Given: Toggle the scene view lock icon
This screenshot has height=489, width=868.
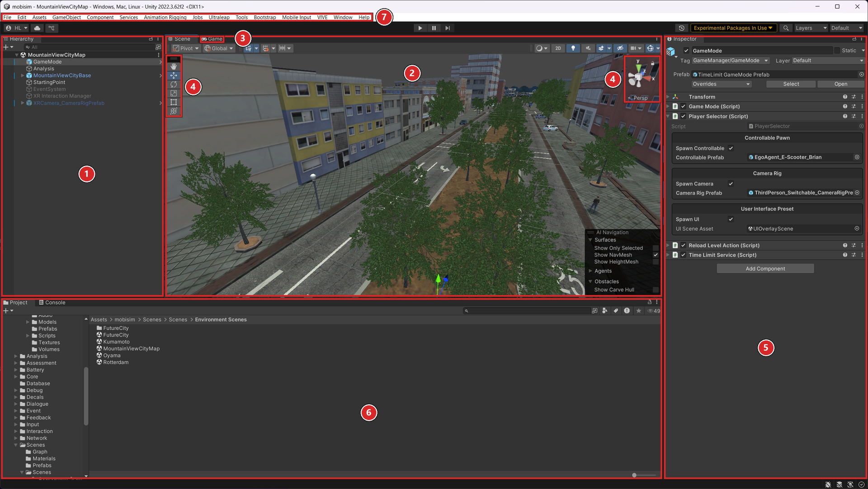Looking at the screenshot, I should coord(652,63).
